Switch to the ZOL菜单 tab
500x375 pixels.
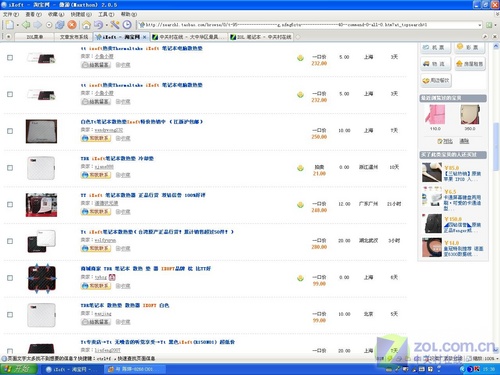pos(35,37)
